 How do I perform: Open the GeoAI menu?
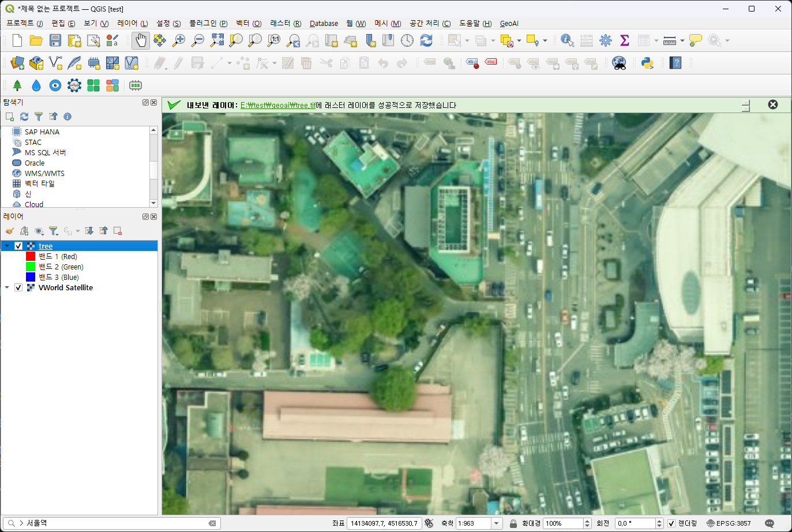509,24
